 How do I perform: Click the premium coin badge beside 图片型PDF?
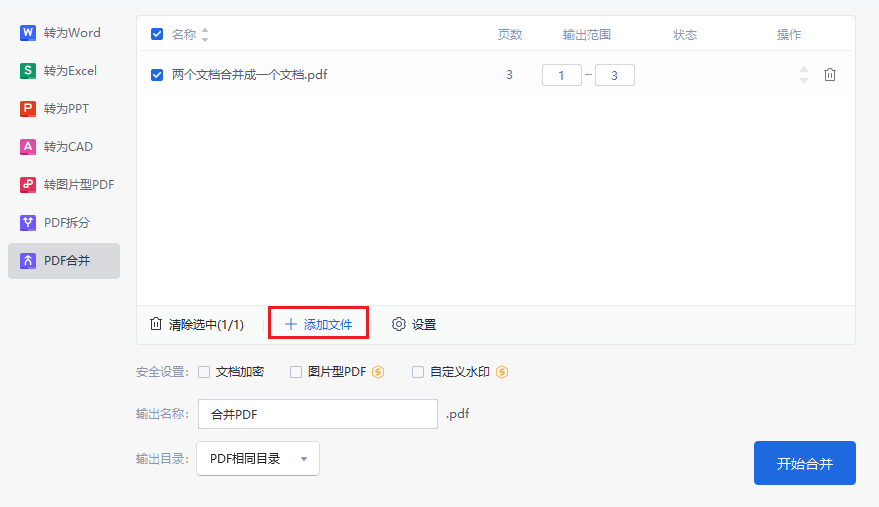point(378,372)
